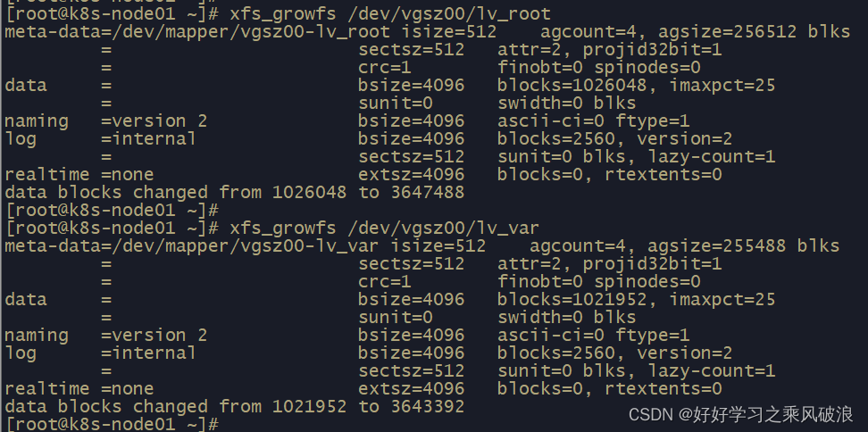Click 'naming =version 2' in the first output
The image size is (868, 432).
point(105,121)
